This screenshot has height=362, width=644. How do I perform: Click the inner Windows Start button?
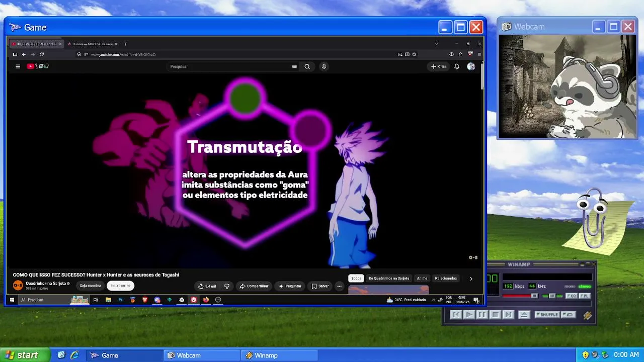tap(12, 300)
